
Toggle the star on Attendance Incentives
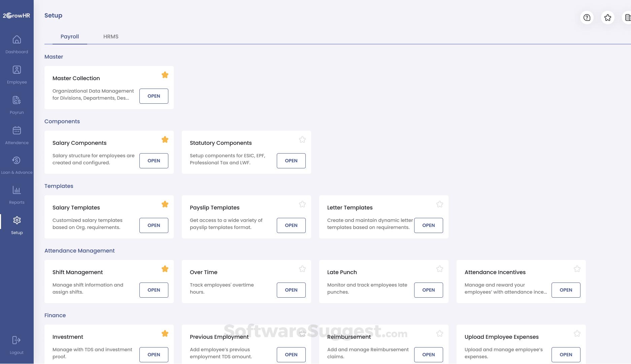click(x=577, y=269)
